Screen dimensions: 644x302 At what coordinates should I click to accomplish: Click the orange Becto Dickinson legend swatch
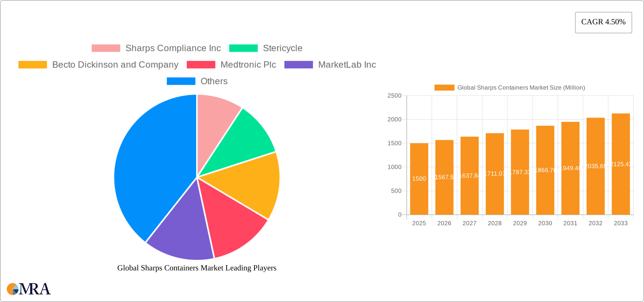click(32, 65)
